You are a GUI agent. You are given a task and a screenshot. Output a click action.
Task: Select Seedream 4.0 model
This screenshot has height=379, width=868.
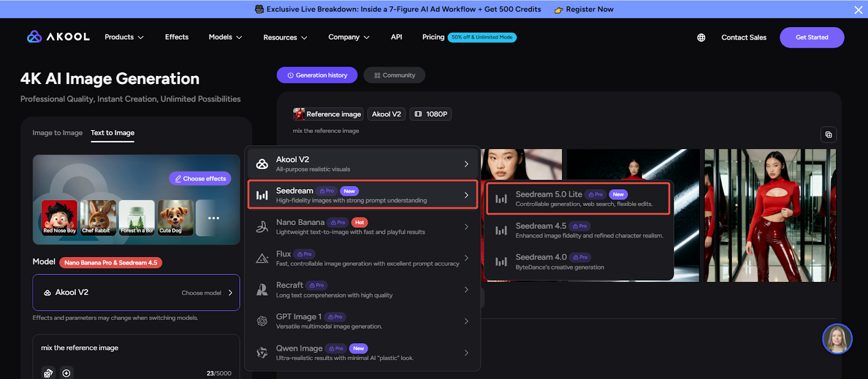(x=579, y=262)
